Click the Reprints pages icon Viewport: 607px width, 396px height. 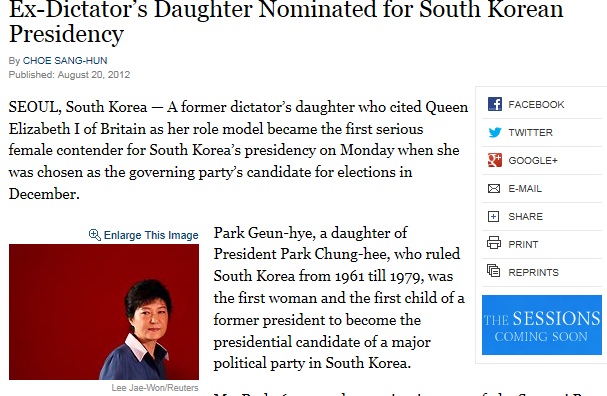[494, 271]
